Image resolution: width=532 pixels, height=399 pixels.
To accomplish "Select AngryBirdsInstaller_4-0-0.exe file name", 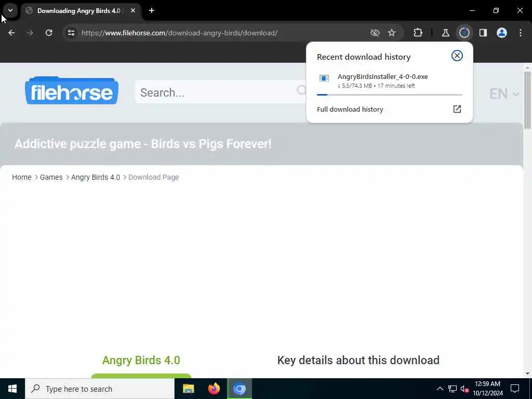I will (x=383, y=77).
